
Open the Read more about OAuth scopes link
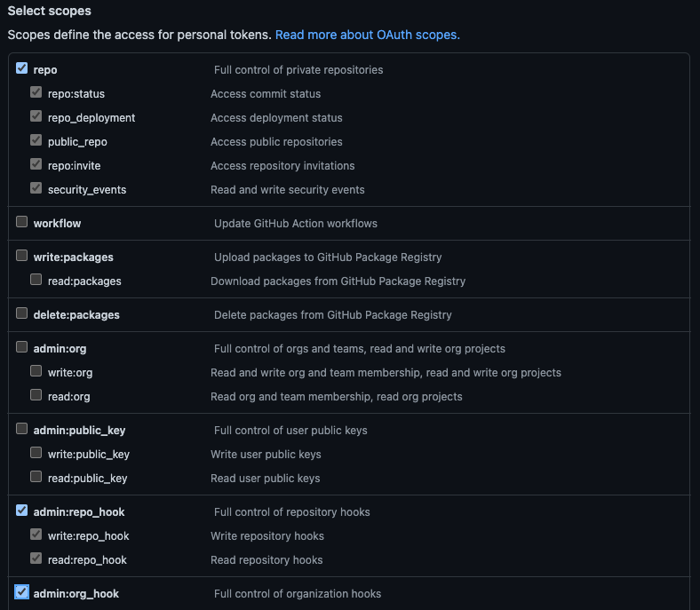coord(368,35)
